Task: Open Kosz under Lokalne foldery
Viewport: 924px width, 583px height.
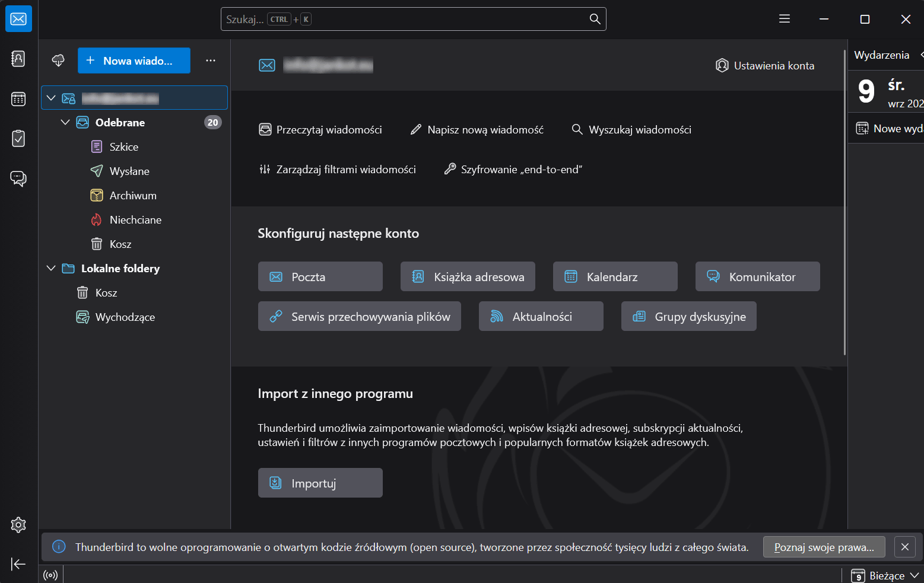Action: pyautogui.click(x=135, y=292)
